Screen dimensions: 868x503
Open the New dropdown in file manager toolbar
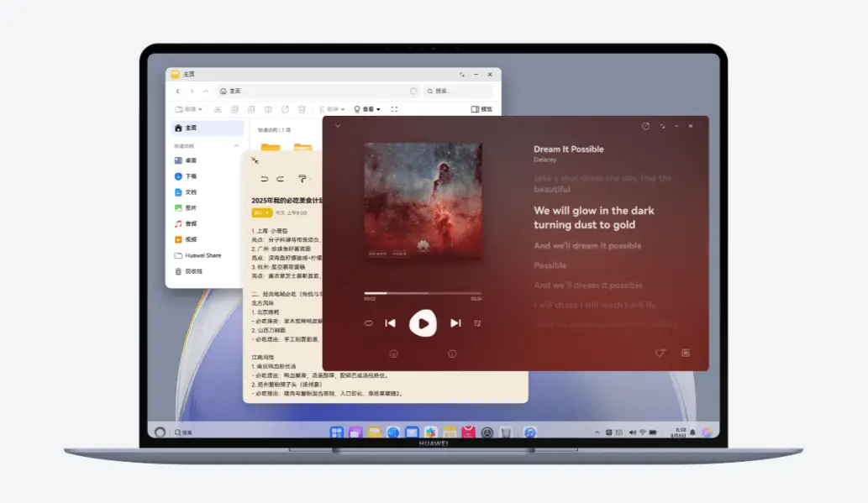coord(188,109)
